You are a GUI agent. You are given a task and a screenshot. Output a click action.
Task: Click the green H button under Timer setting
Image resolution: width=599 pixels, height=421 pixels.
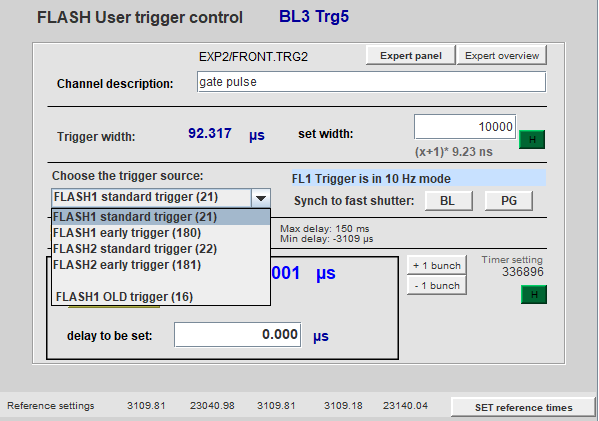pyautogui.click(x=534, y=295)
